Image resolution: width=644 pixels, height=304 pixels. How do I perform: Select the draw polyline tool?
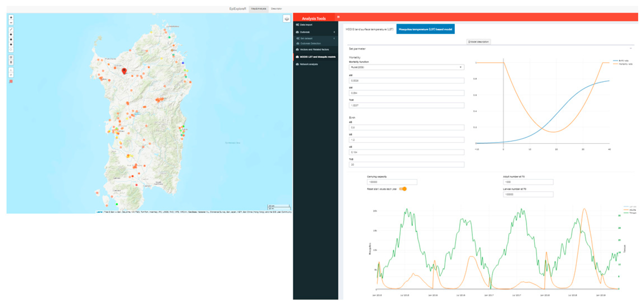(11, 29)
